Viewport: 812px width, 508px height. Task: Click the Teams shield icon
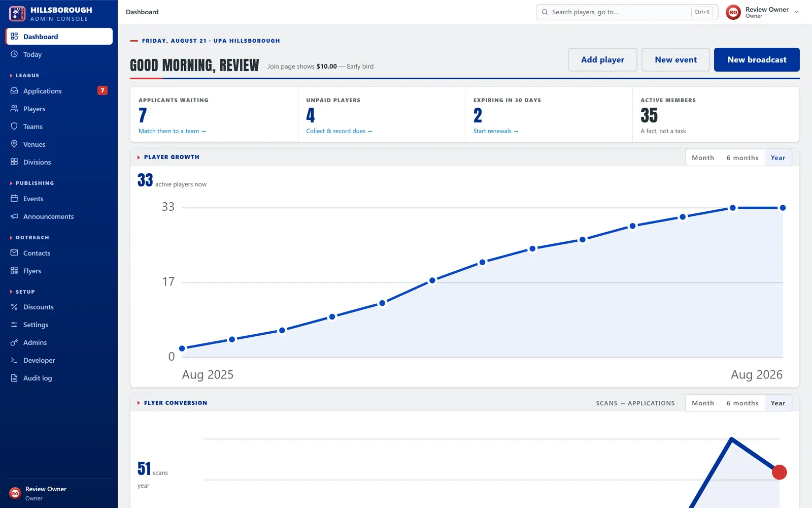[x=14, y=126]
